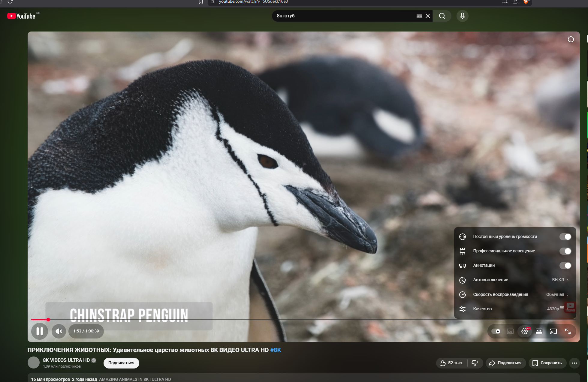Open the video info card icon
588x382 pixels.
pyautogui.click(x=571, y=40)
